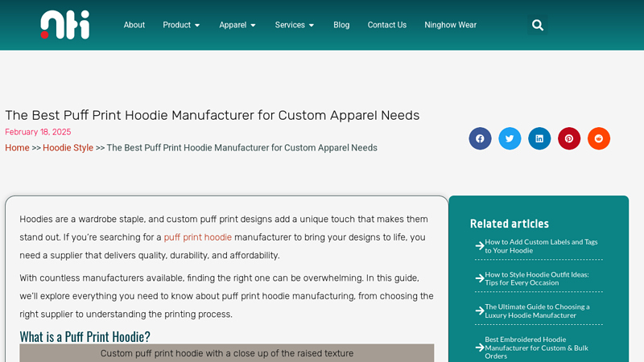Click the 'Related articles' heading
644x362 pixels.
(x=510, y=224)
